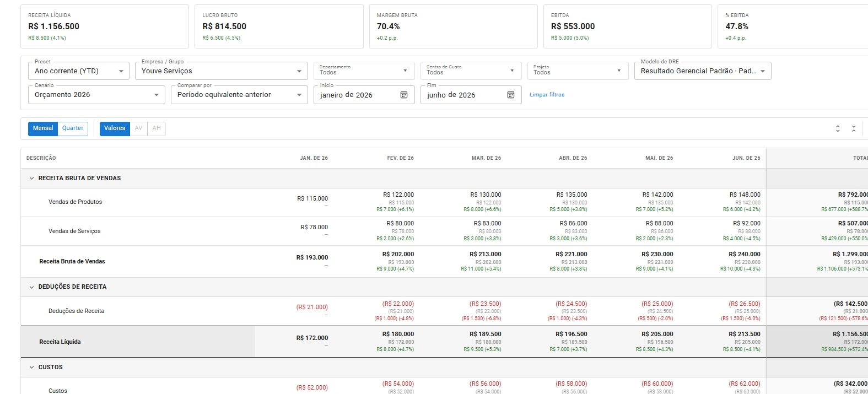
Task: Click the Receita Líquida KPI card
Action: click(x=105, y=26)
